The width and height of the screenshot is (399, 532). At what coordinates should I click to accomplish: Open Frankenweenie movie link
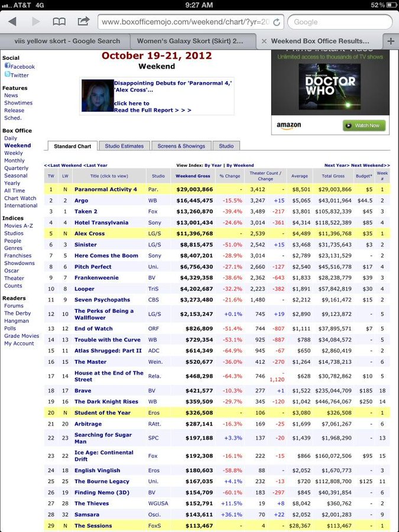pyautogui.click(x=96, y=278)
